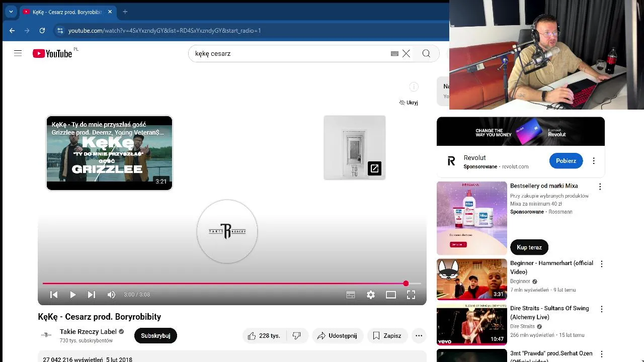This screenshot has height=362, width=644.
Task: Click the Udostępnij share button
Action: pyautogui.click(x=338, y=336)
